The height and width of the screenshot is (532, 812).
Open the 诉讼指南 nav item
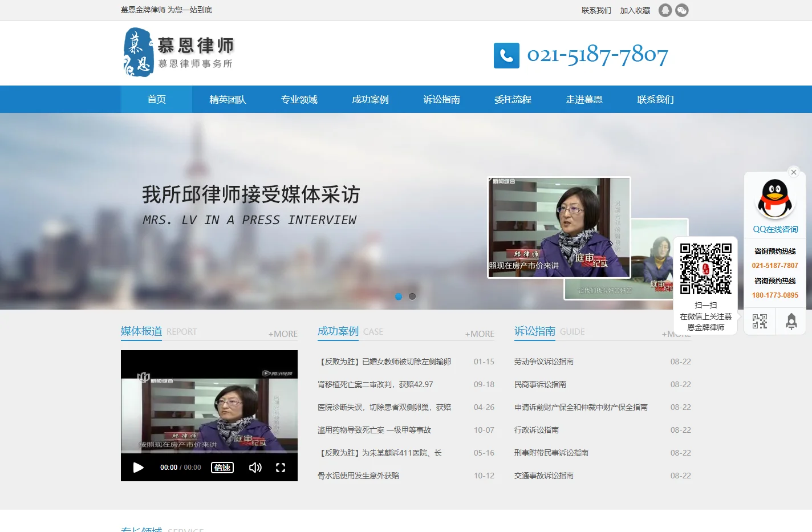pyautogui.click(x=441, y=99)
